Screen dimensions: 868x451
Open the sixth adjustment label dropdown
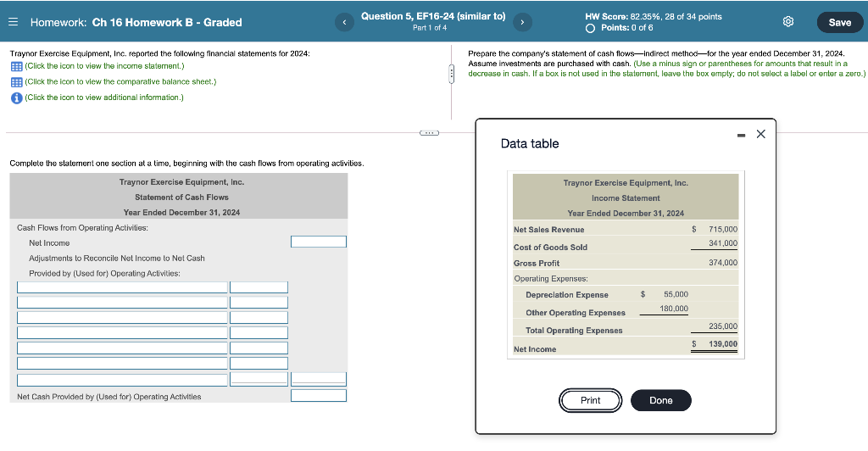(122, 363)
